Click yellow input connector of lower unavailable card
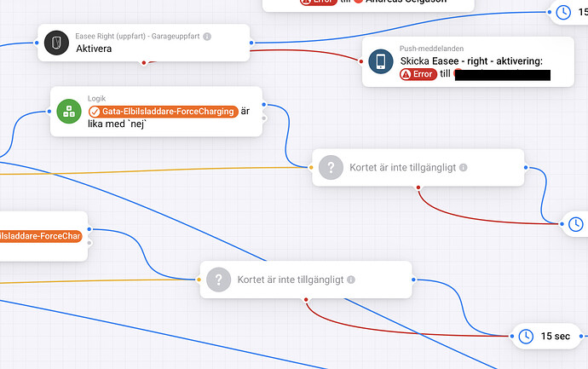Viewport: 588px width, 369px height. pyautogui.click(x=199, y=280)
